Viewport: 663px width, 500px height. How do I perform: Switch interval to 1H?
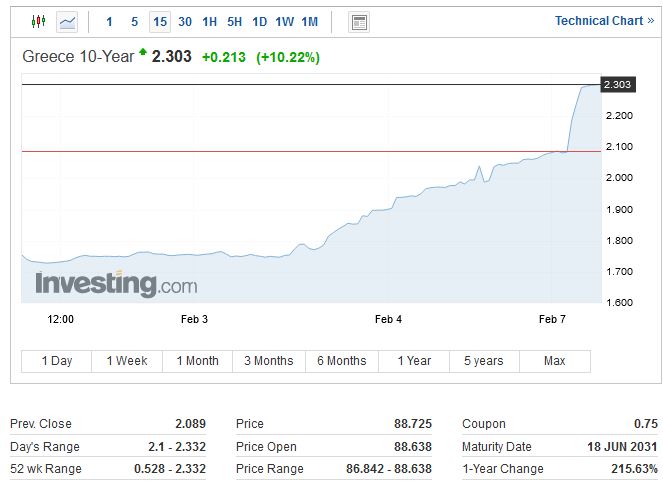point(210,22)
